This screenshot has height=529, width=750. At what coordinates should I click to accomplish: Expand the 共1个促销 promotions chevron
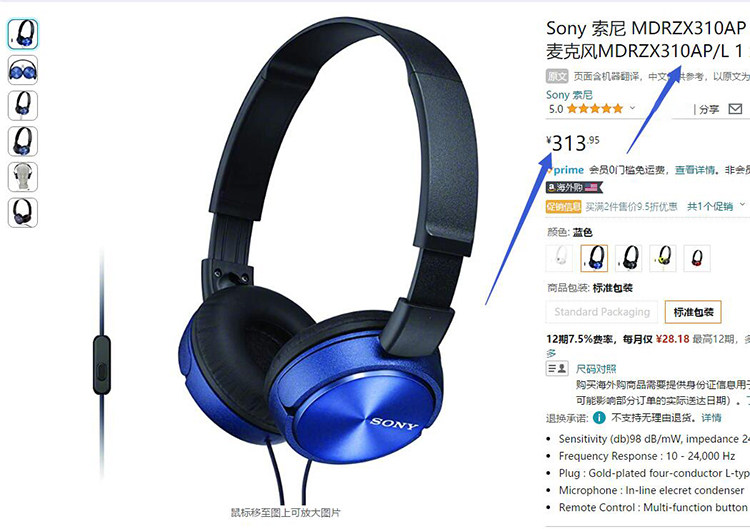click(x=742, y=205)
